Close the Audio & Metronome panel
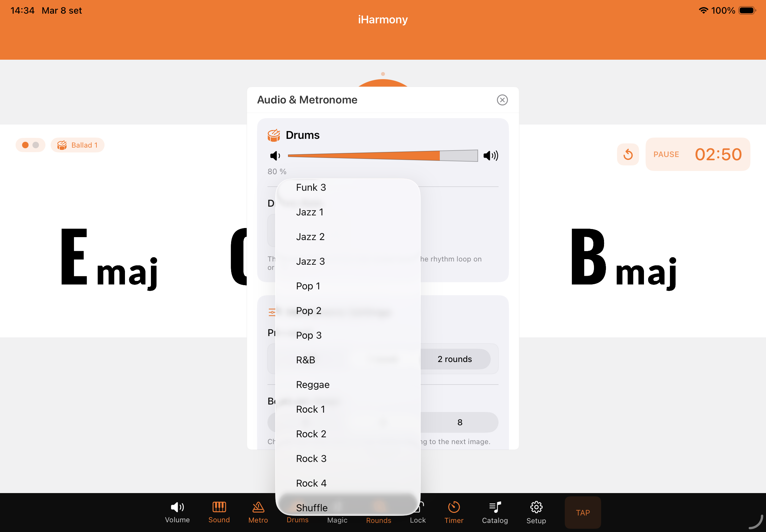The height and width of the screenshot is (532, 766). coord(502,100)
